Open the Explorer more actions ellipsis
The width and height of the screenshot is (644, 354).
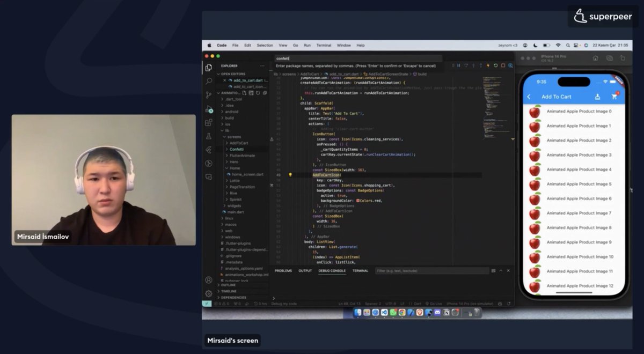[262, 66]
